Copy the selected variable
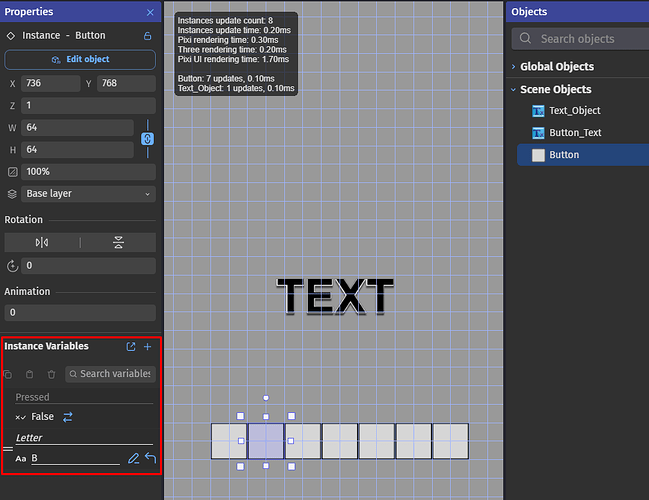The height and width of the screenshot is (500, 649). tap(8, 375)
